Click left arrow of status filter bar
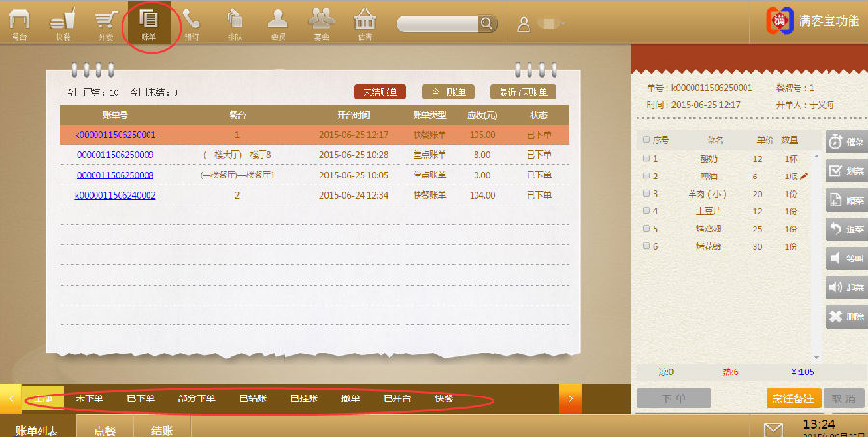 [x=11, y=397]
